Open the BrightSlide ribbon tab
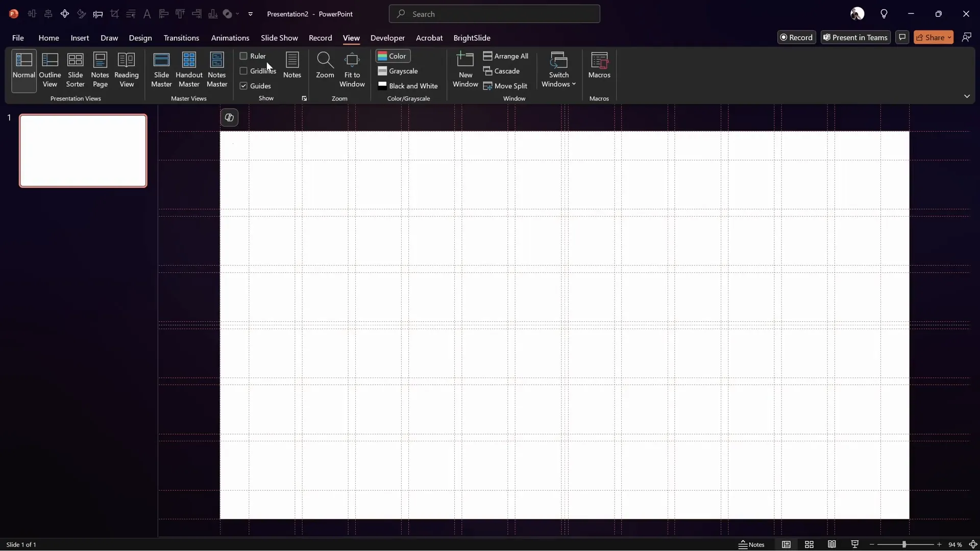Screen dimensions: 980x551 pos(472,38)
